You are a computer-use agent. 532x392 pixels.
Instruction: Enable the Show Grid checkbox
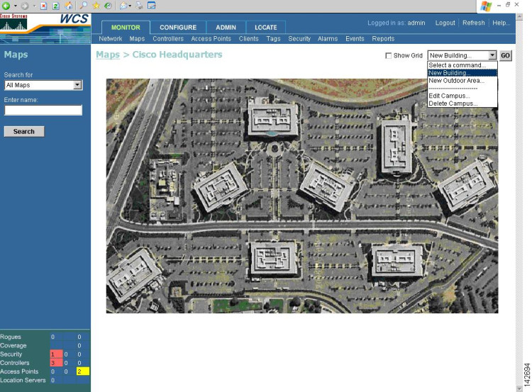389,55
